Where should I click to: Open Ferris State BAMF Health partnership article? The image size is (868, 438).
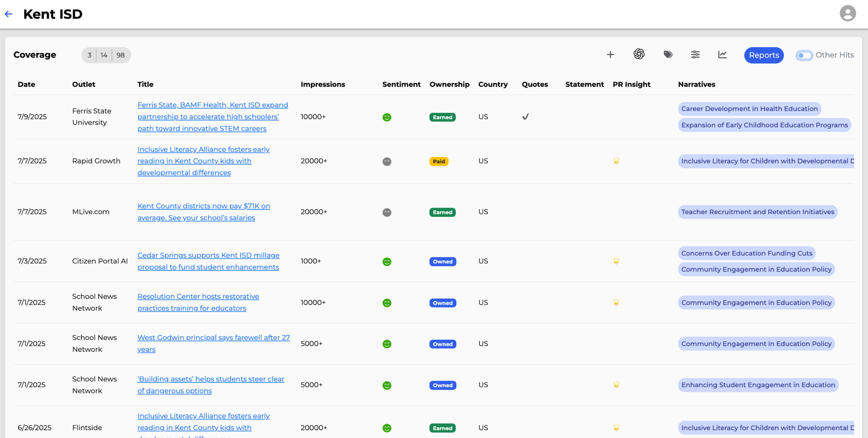point(213,117)
